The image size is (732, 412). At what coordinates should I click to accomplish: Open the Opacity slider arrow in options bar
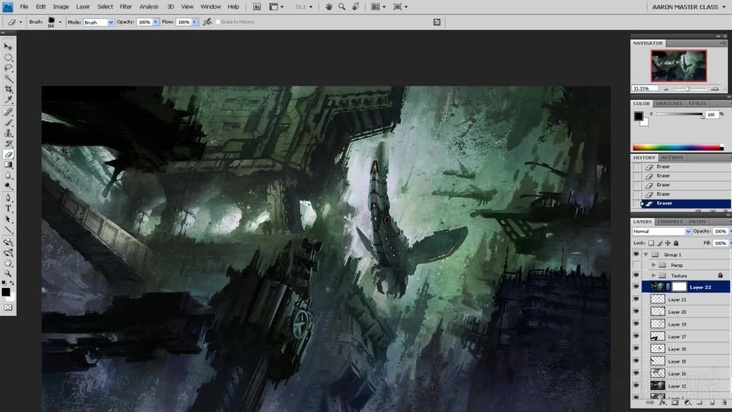tap(156, 22)
